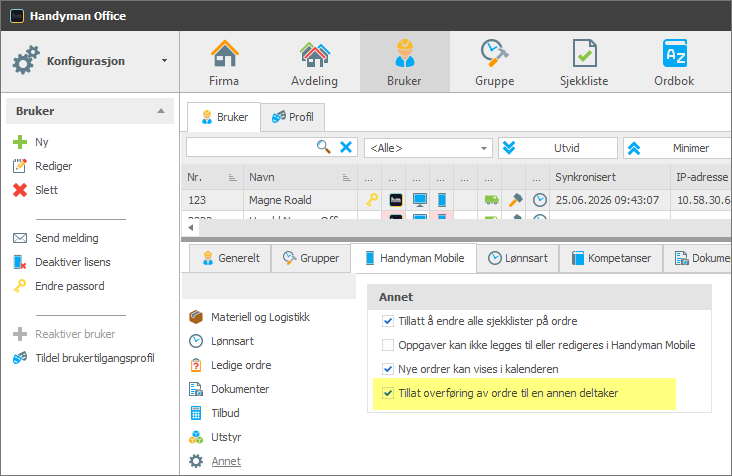Sort by the Nr. column header

(212, 177)
